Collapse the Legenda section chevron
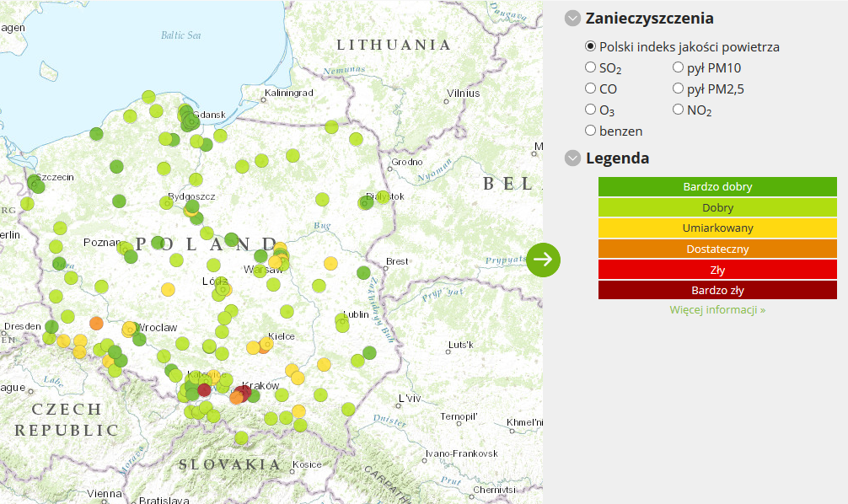 [x=573, y=158]
